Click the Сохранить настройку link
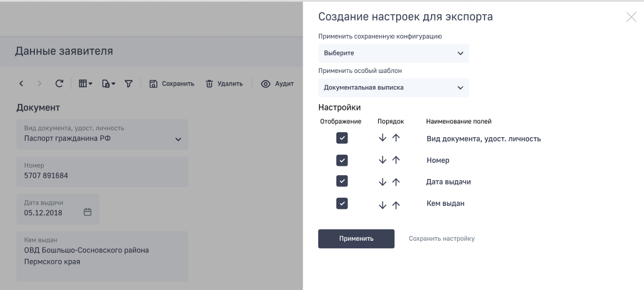Viewport: 644px width, 290px height. coord(442,239)
